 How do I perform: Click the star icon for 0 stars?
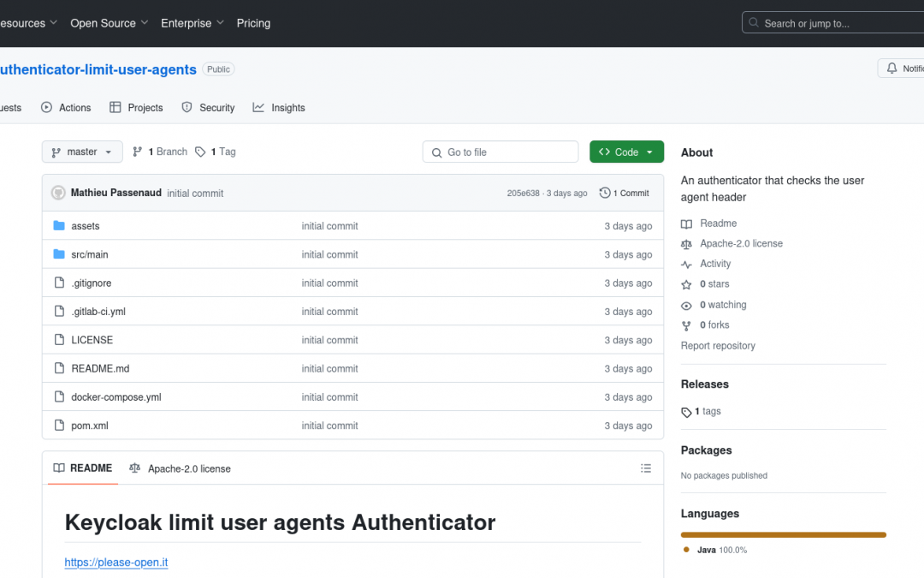coord(686,284)
